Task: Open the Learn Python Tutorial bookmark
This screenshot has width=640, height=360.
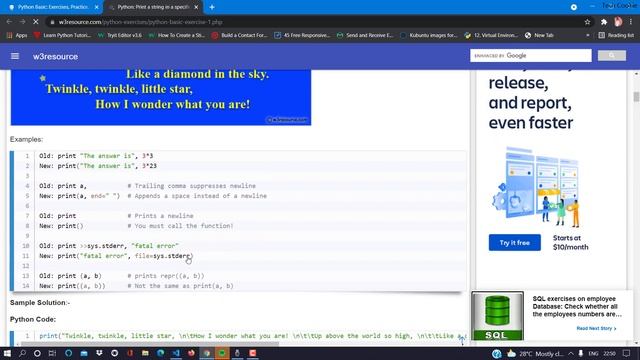Action: (x=62, y=36)
